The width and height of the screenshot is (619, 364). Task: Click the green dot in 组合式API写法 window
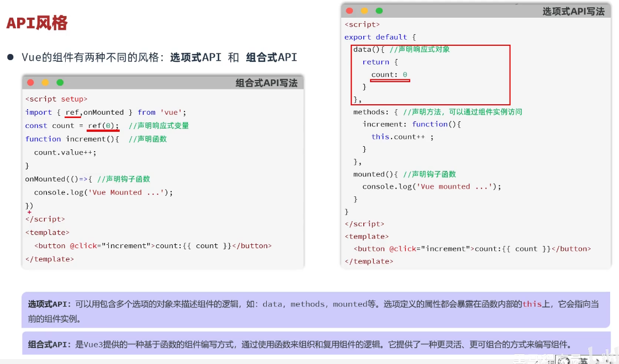[60, 82]
